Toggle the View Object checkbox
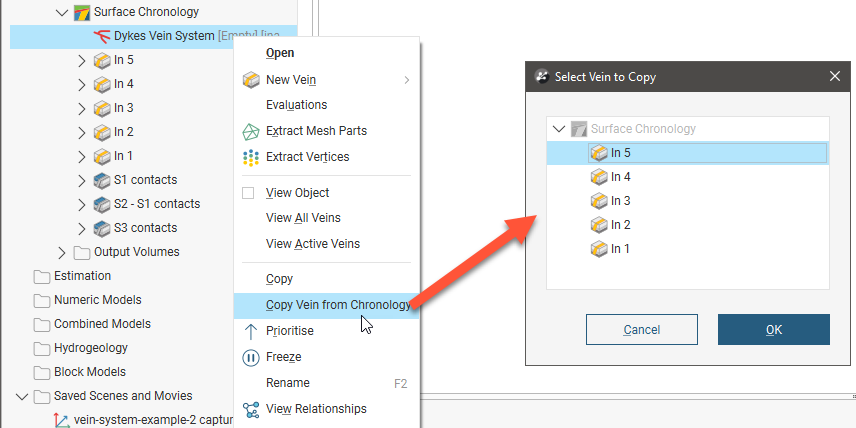Viewport: 856px width, 428px height. (249, 193)
